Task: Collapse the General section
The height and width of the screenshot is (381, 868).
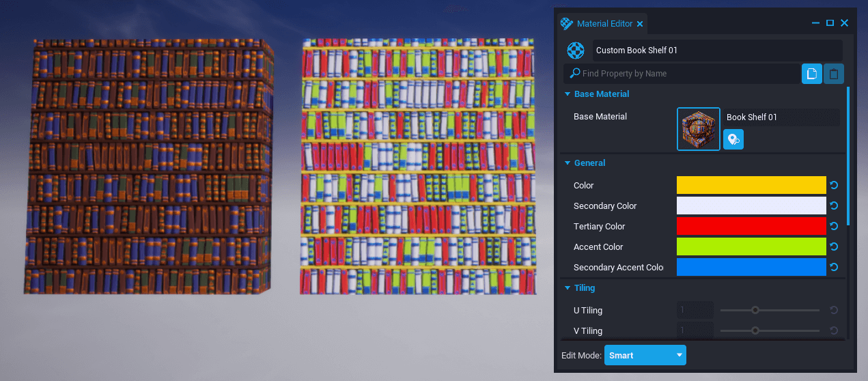Action: coord(568,163)
